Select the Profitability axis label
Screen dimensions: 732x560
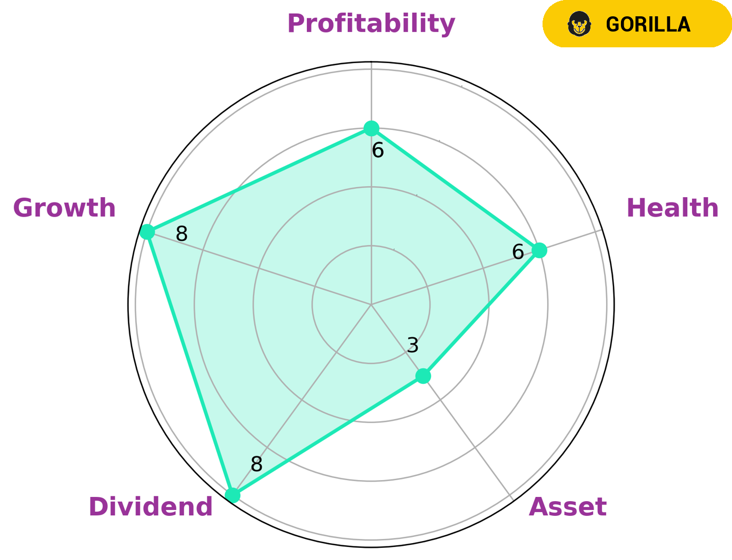(x=371, y=24)
